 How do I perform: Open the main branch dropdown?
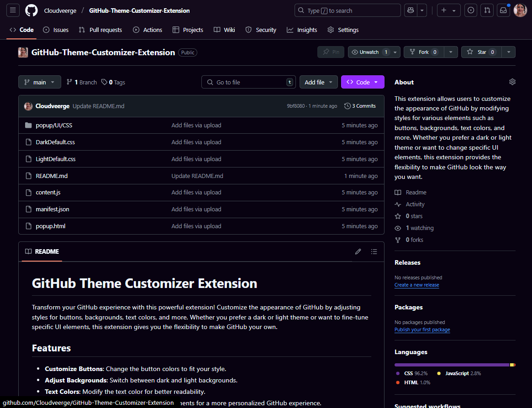pos(40,82)
